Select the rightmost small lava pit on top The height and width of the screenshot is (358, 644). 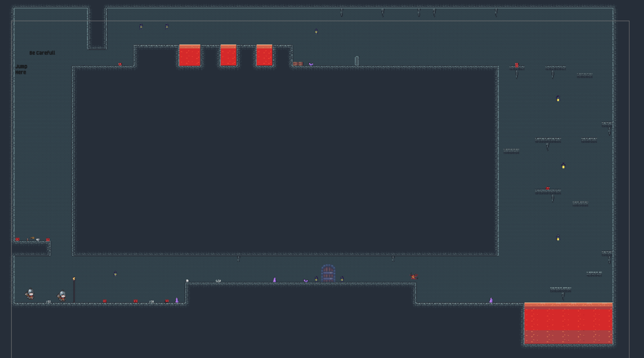264,55
